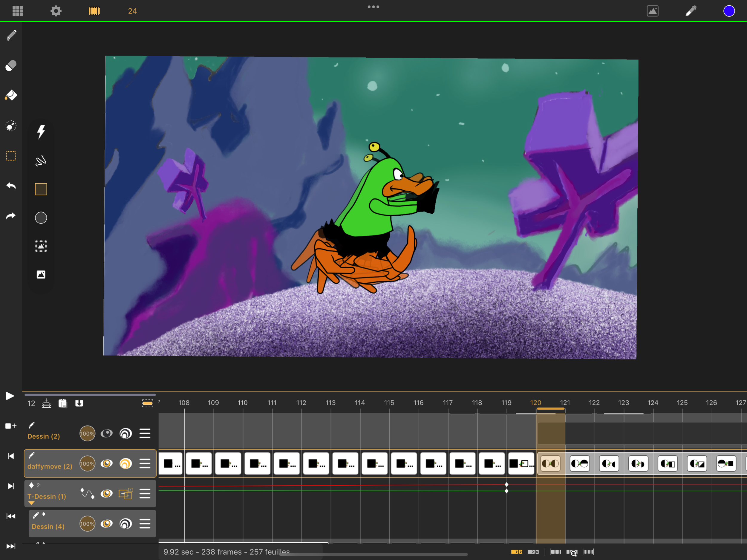Open the grid gallery icon at top left
The image size is (747, 560).
[x=18, y=11]
